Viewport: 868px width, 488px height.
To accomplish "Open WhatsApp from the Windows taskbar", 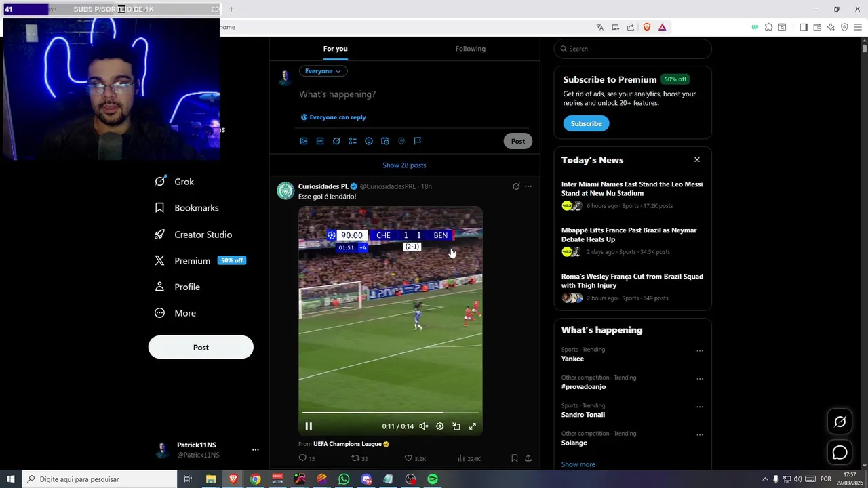I will pyautogui.click(x=344, y=479).
